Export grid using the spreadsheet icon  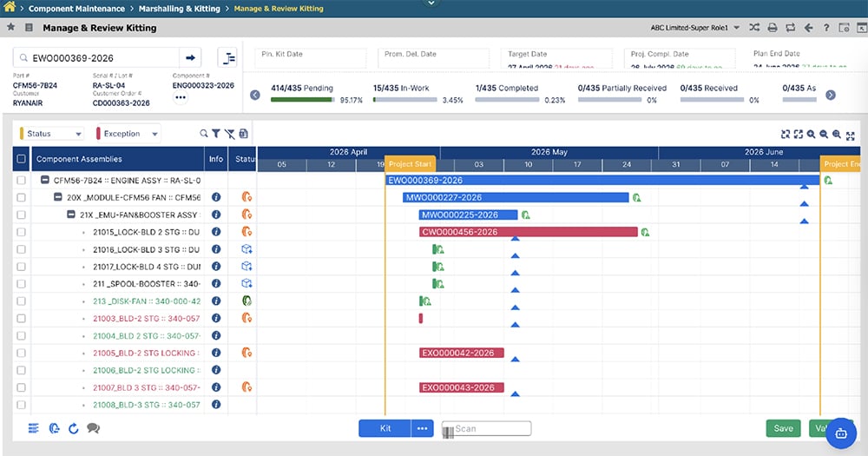coord(243,134)
